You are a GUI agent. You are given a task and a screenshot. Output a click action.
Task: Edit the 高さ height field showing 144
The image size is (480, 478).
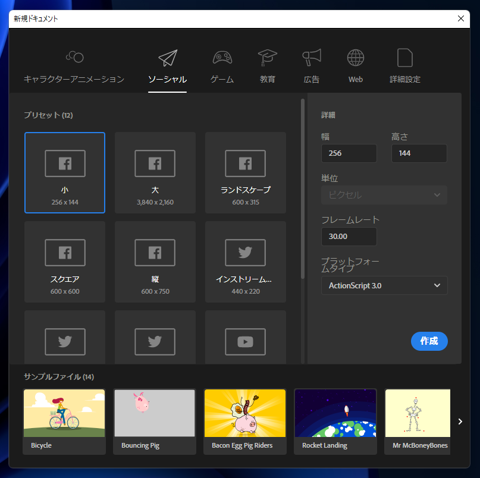pos(419,153)
